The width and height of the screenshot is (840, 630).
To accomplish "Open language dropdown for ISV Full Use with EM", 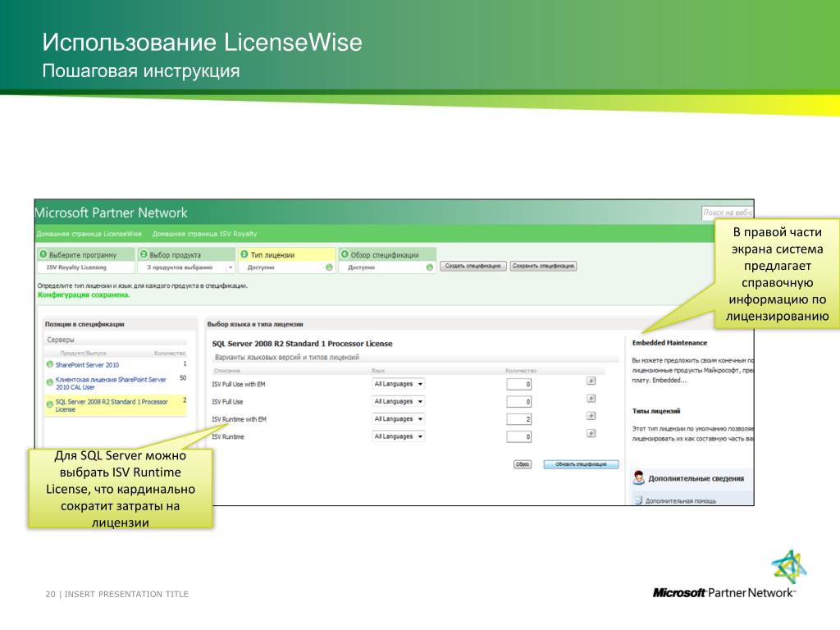I will (x=399, y=384).
